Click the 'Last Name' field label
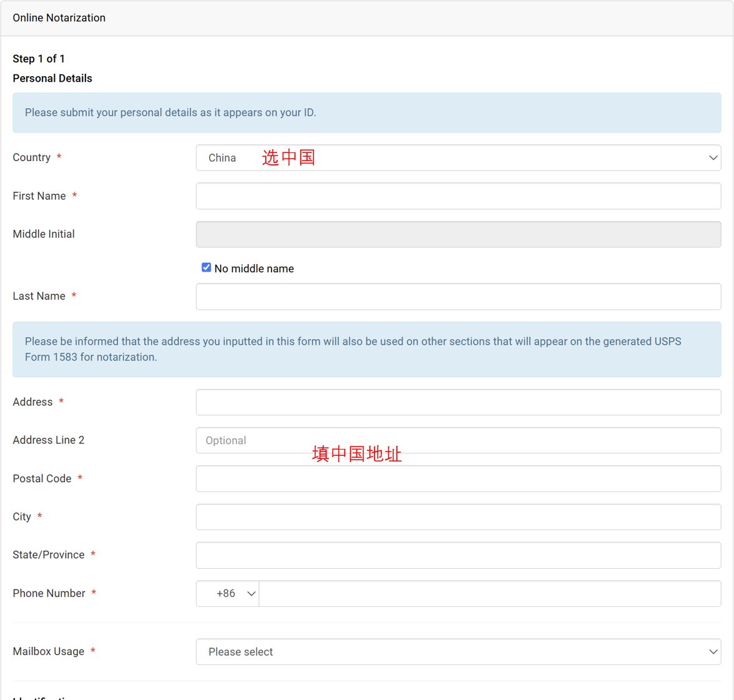 pyautogui.click(x=39, y=296)
